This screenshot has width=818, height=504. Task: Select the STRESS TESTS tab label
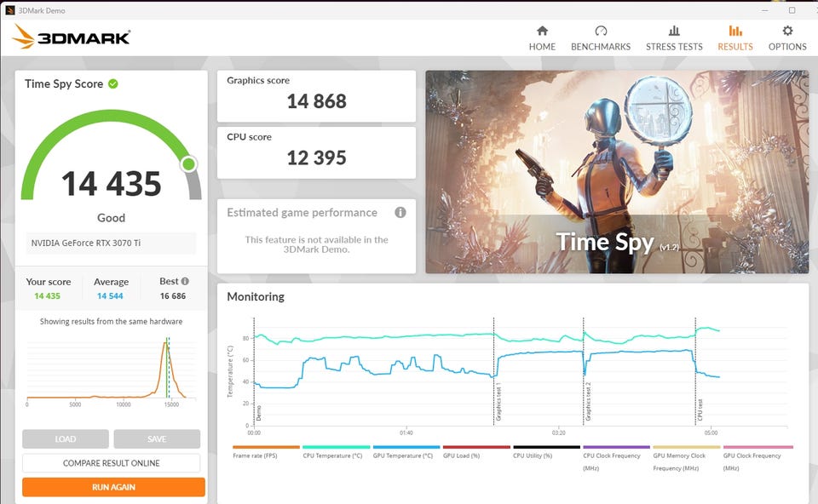[x=674, y=46]
